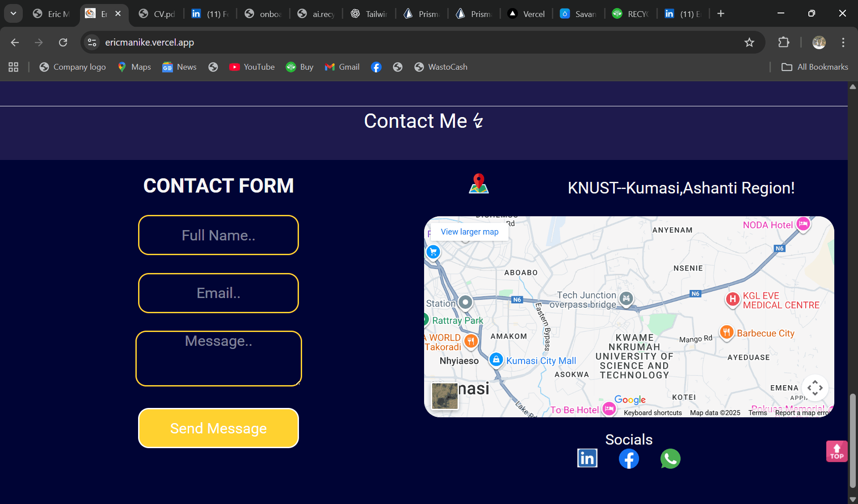Click the map pan control on Google Maps
Screen dimensions: 858x504
tap(815, 388)
